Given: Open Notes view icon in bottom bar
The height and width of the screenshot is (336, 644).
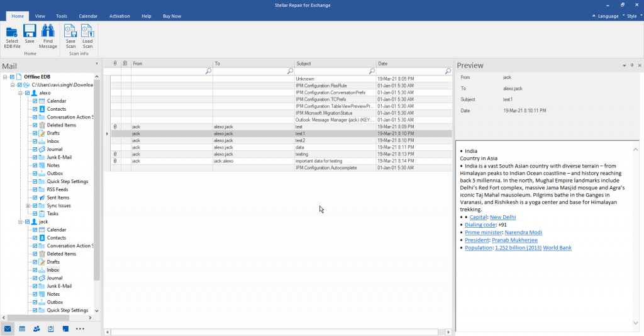Looking at the screenshot, I should click(x=65, y=328).
